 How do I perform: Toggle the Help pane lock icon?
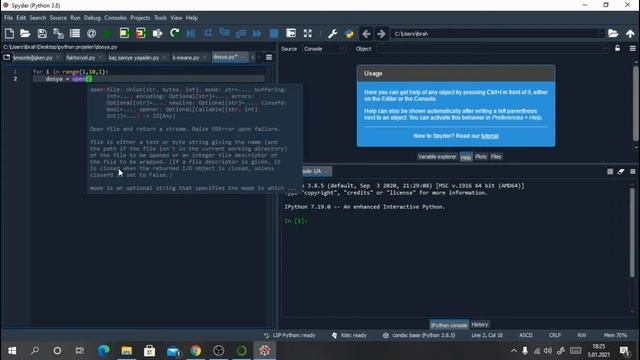618,48
